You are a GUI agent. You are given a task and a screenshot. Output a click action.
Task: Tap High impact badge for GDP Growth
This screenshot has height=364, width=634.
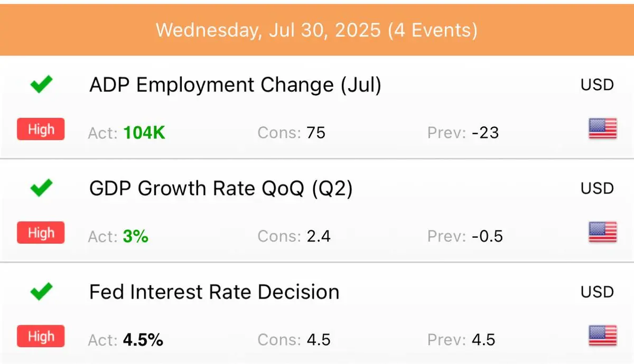[x=41, y=233]
